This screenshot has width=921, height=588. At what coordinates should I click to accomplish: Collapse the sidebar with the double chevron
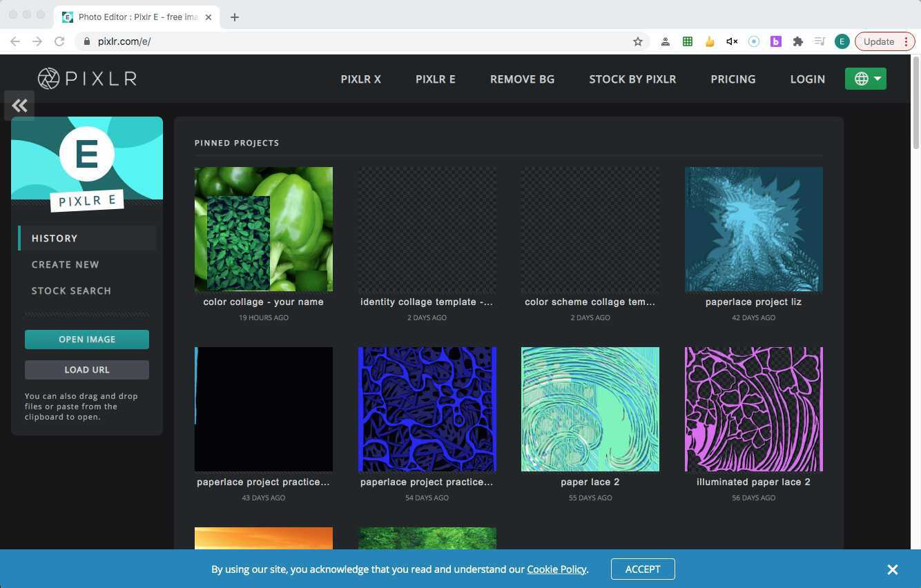click(x=19, y=105)
